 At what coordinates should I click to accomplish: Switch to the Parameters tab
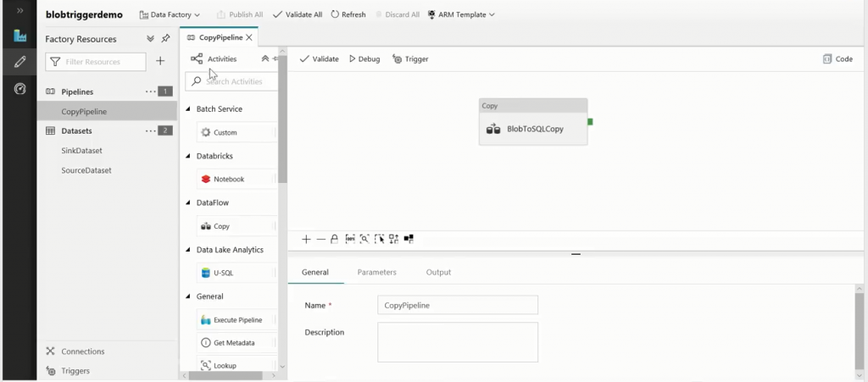377,272
